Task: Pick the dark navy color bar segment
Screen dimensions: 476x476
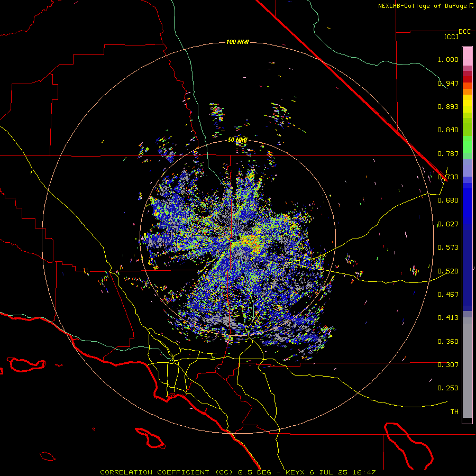Action: point(467,267)
